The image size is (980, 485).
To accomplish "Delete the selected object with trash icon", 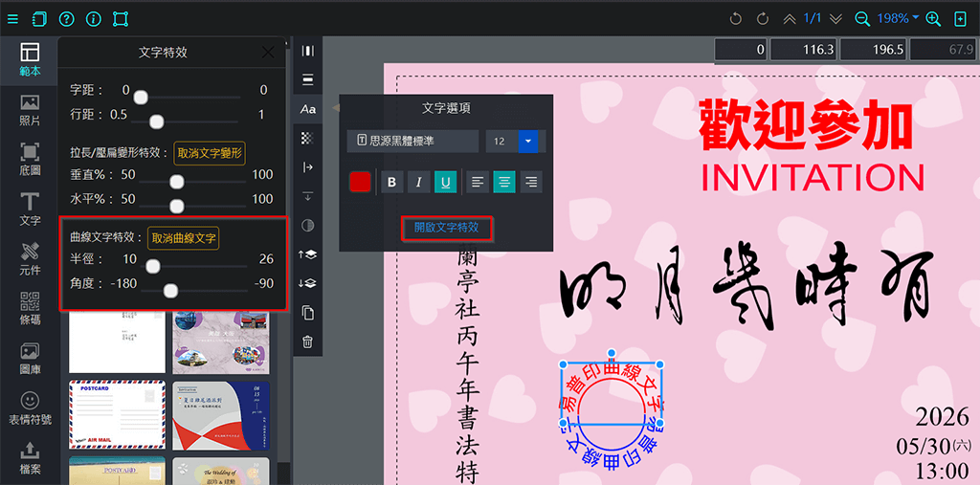I will 307,342.
